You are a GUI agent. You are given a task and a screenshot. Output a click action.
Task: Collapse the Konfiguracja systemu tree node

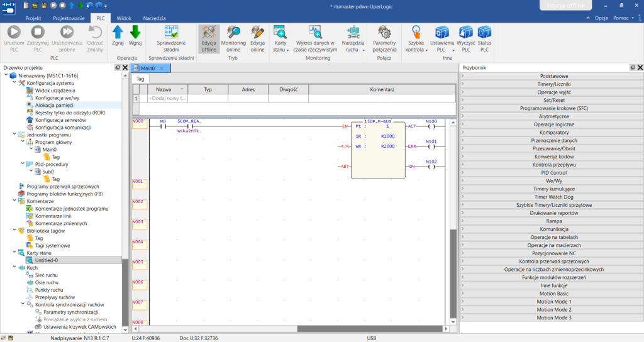pyautogui.click(x=14, y=82)
